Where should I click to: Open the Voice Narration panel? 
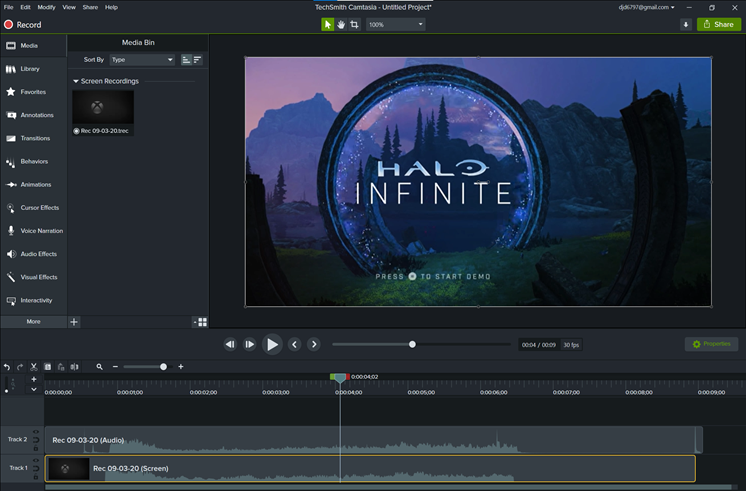pos(34,231)
